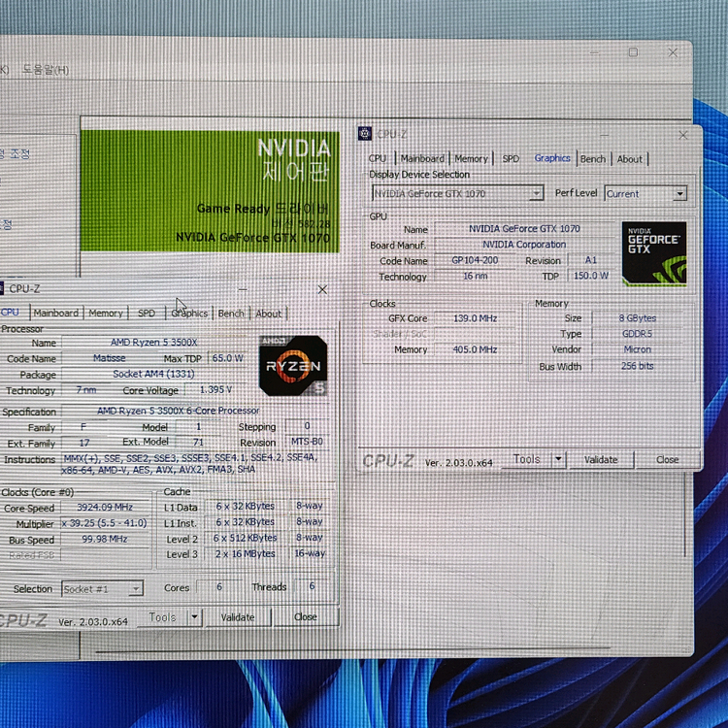Open SPD tab in left CPU-Z window
The image size is (728, 728).
[x=147, y=313]
